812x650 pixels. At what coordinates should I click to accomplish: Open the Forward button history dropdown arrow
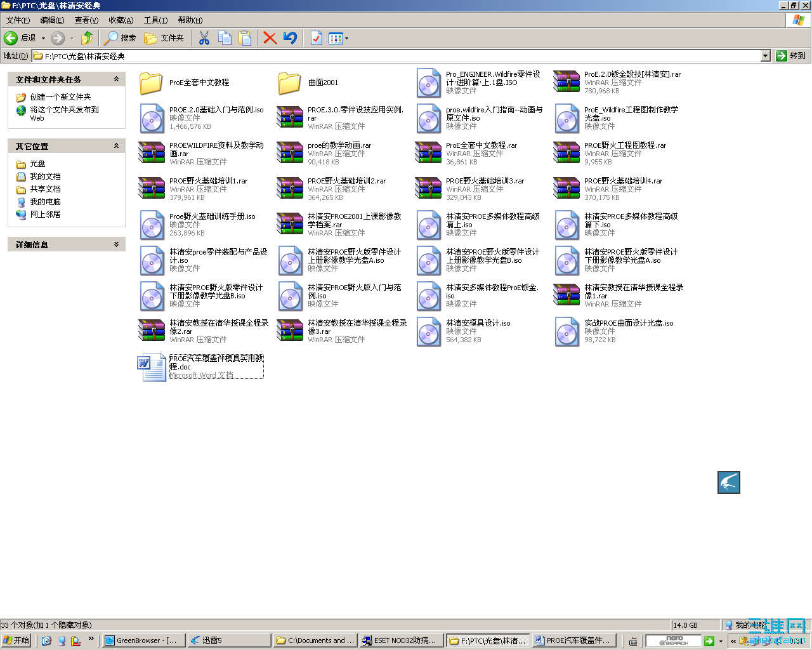click(x=72, y=38)
